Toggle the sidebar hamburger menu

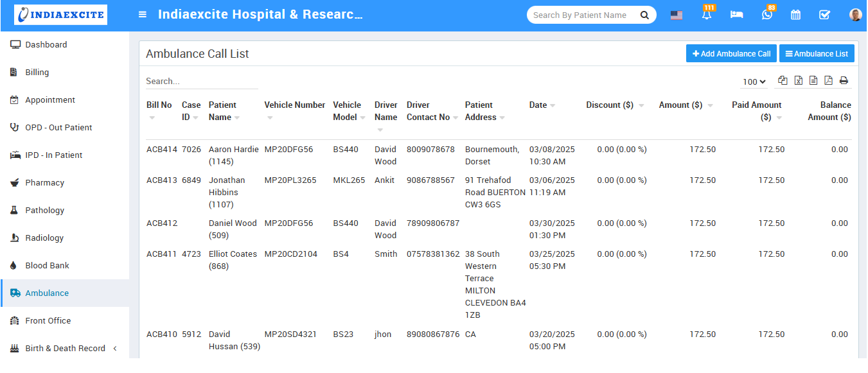pyautogui.click(x=143, y=15)
